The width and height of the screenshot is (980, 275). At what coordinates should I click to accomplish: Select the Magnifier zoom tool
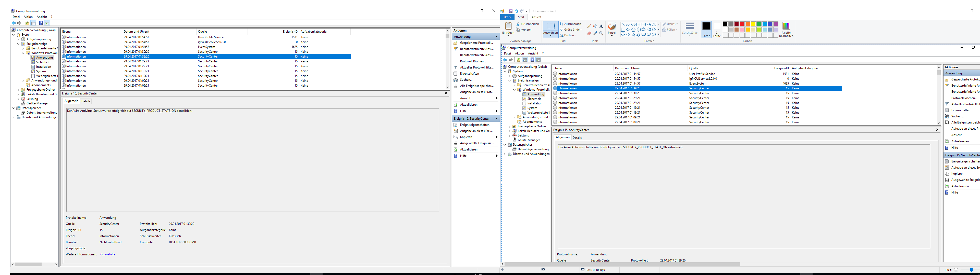[x=601, y=33]
